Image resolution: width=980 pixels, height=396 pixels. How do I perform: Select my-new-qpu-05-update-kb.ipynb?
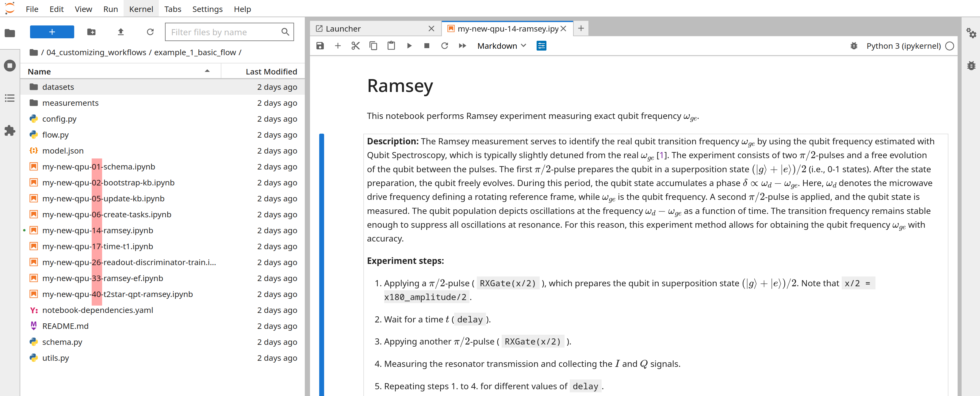tap(163, 199)
